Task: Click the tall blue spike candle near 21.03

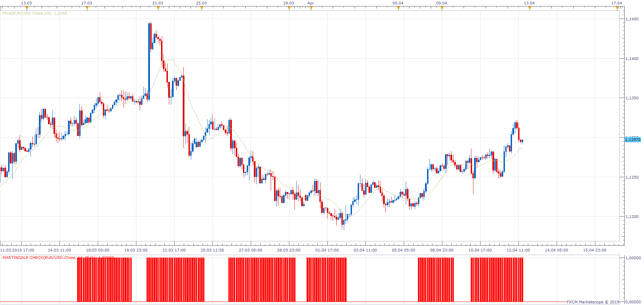Action: [150, 61]
